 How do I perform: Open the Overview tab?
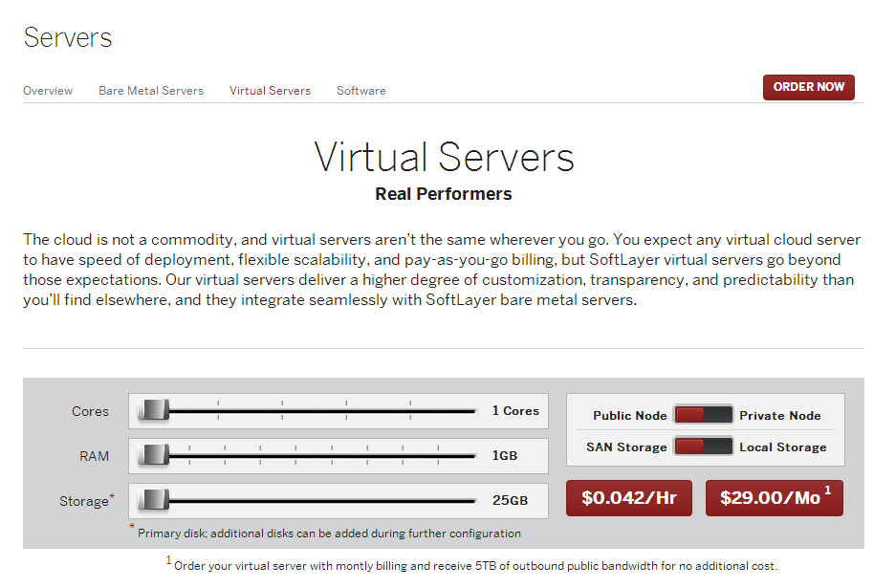[48, 91]
